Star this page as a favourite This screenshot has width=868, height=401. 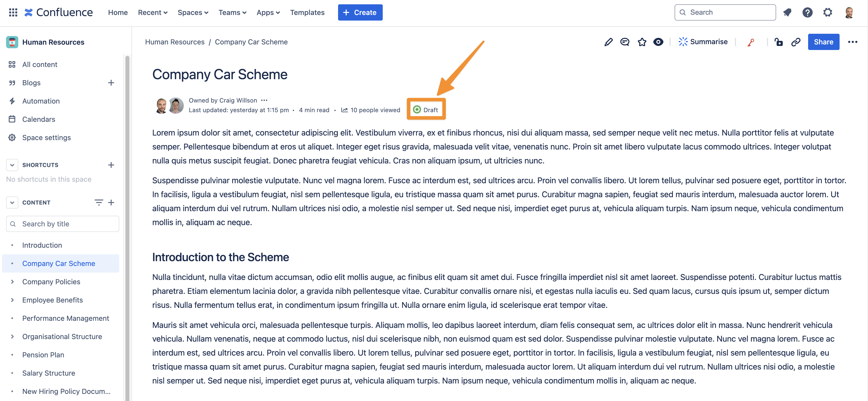tap(642, 42)
